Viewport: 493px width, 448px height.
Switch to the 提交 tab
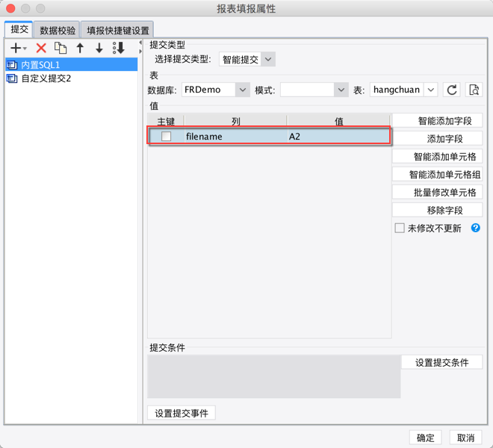pyautogui.click(x=19, y=29)
